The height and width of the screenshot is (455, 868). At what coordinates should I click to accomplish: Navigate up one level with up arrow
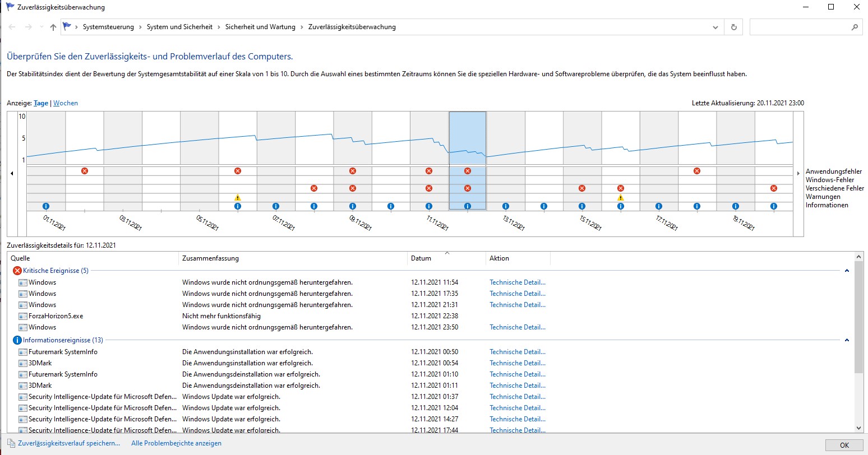click(53, 27)
